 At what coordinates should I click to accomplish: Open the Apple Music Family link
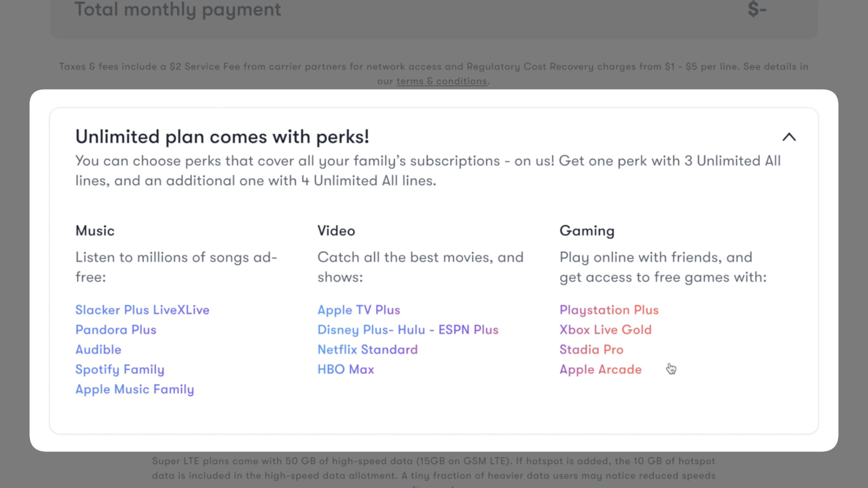tap(135, 390)
